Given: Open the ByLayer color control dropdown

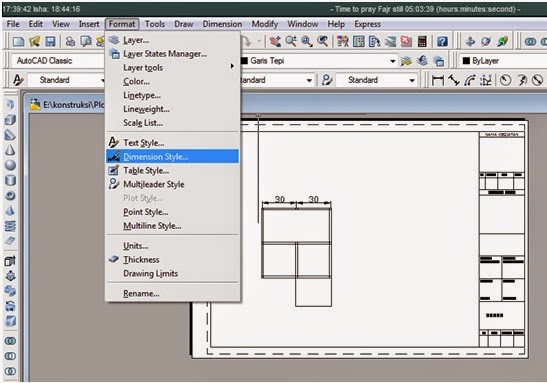Looking at the screenshot, I should (502, 61).
